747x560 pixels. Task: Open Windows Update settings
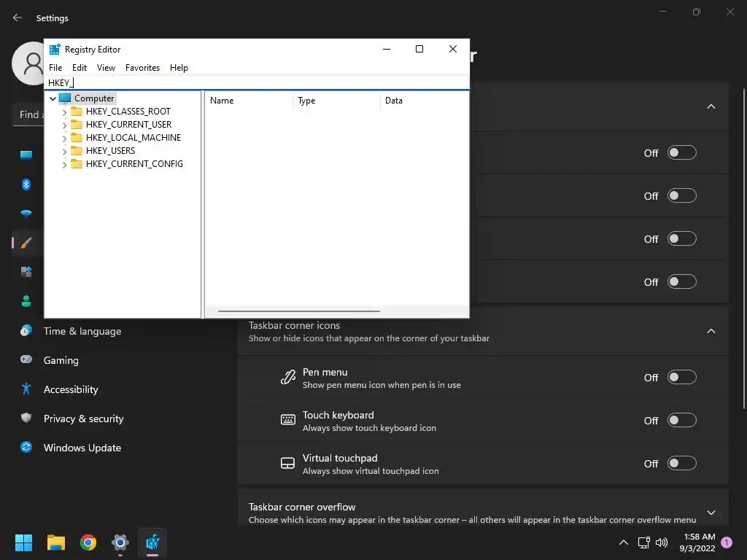pyautogui.click(x=82, y=448)
